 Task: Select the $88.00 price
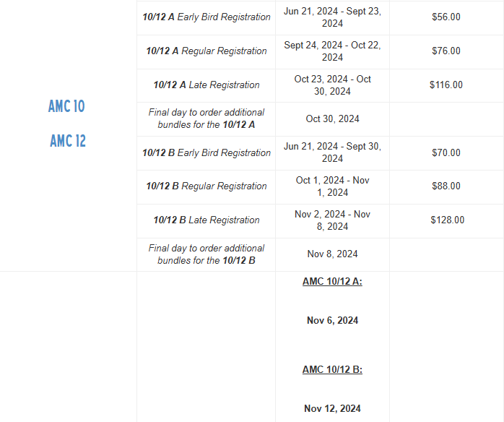tap(446, 186)
